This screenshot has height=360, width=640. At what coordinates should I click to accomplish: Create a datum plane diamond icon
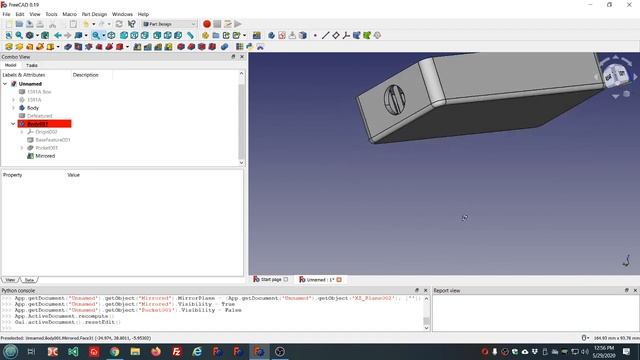point(336,36)
